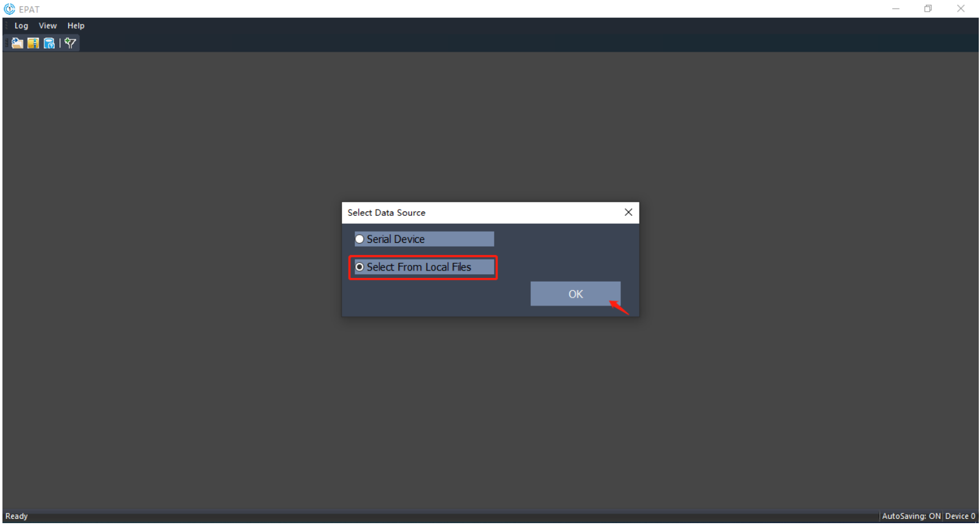Open the View menu
Image resolution: width=980 pixels, height=525 pixels.
click(x=47, y=26)
